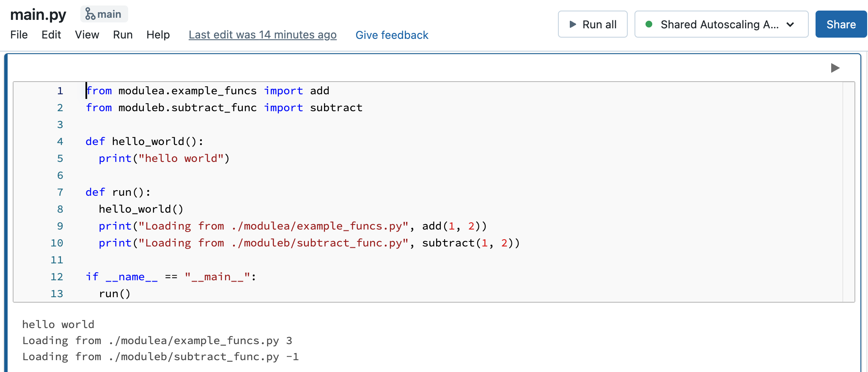Click output line ending with -1
Screen dimensions: 868x372
[161, 357]
